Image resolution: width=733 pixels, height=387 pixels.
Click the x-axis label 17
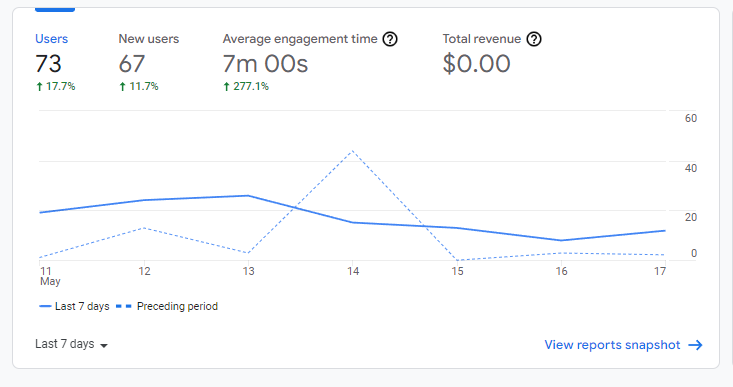pos(660,271)
